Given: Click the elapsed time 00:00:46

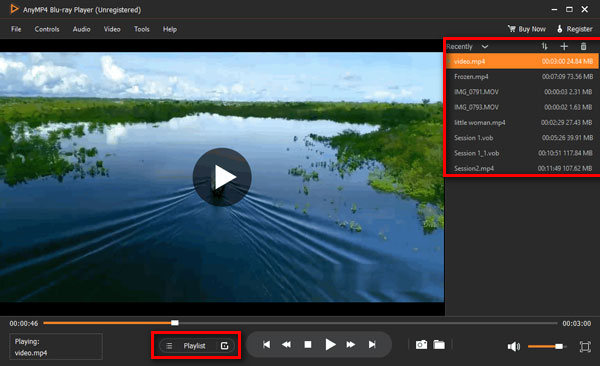Looking at the screenshot, I should point(24,324).
